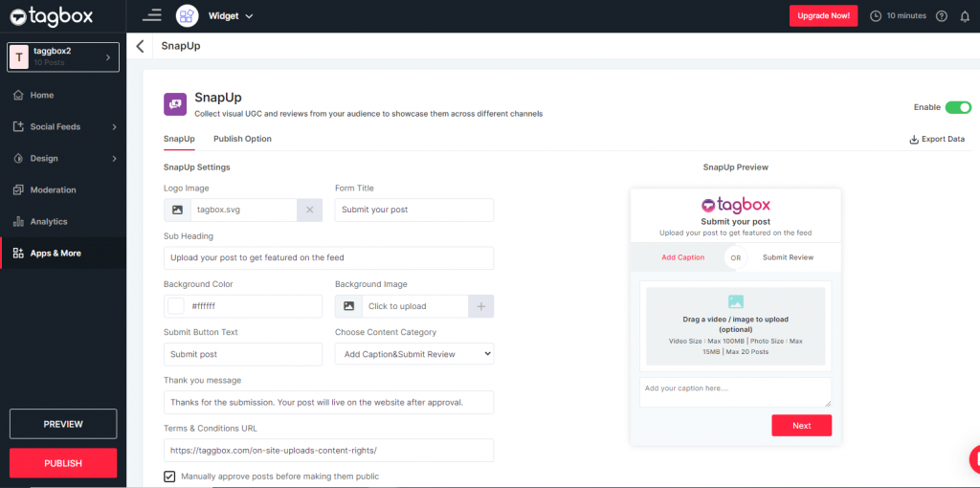Click the notification bell icon
Screen dimensions: 980x488
[x=964, y=16]
